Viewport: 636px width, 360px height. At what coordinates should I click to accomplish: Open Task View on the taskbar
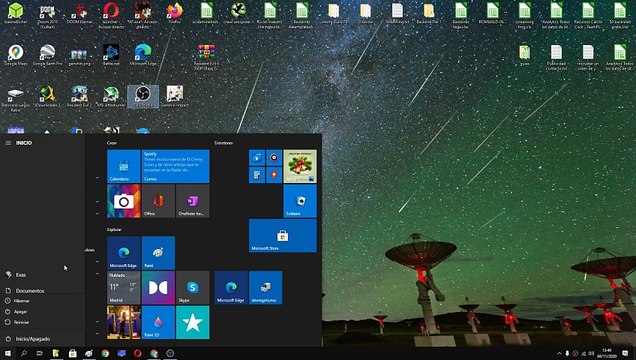tap(40, 354)
